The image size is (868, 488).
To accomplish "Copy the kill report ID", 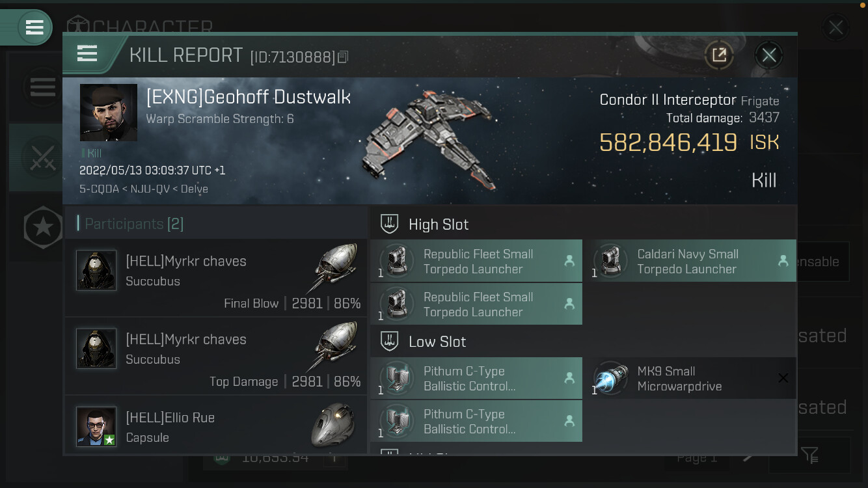I will tap(343, 57).
